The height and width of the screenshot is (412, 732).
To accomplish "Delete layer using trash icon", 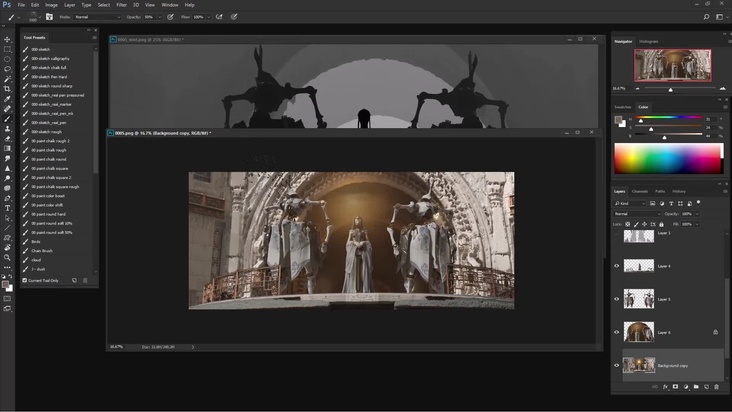I will point(717,387).
